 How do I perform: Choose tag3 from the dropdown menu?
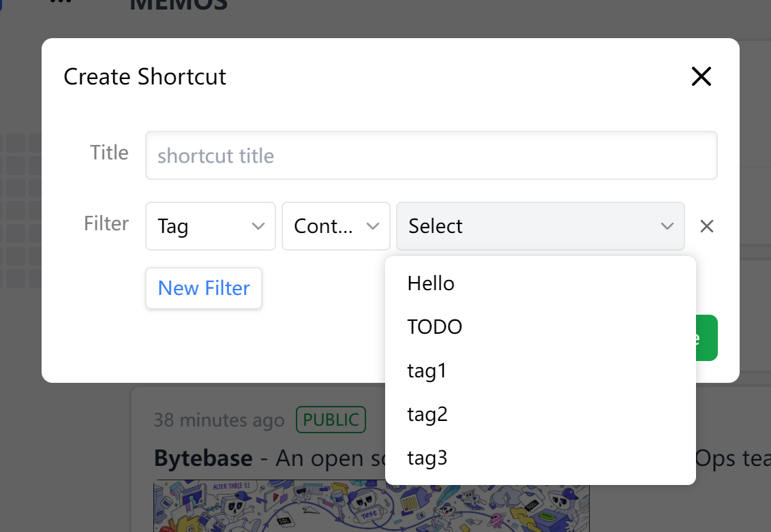click(427, 458)
